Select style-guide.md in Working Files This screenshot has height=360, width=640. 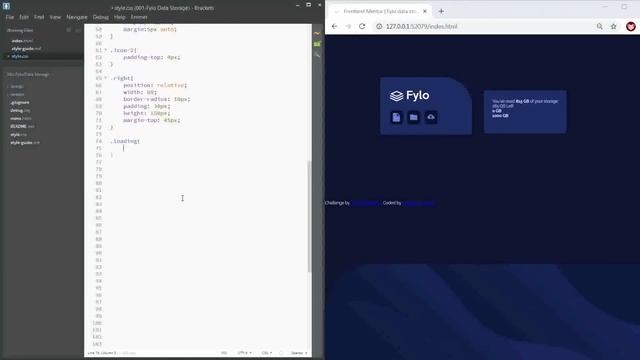coord(26,49)
